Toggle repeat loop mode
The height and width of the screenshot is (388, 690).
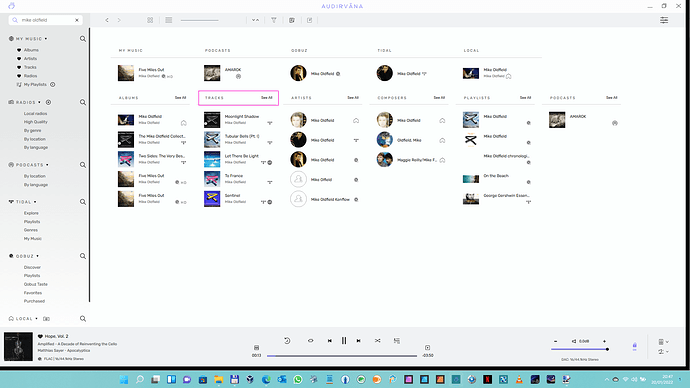click(310, 341)
